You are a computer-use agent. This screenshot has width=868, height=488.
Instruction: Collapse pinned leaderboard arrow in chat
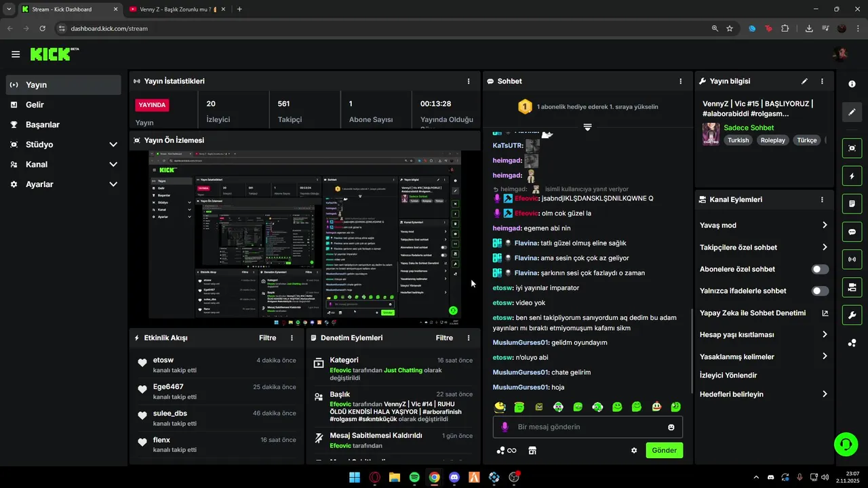(x=587, y=127)
